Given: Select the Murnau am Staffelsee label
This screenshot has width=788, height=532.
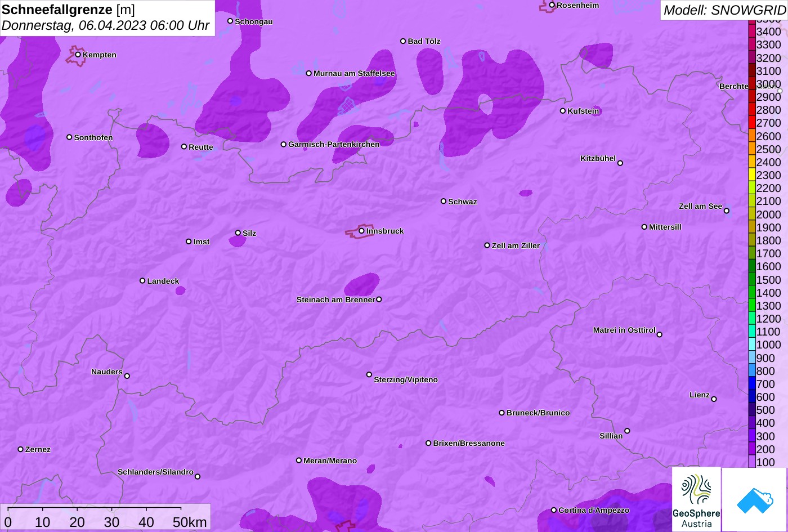Looking at the screenshot, I should coord(354,73).
